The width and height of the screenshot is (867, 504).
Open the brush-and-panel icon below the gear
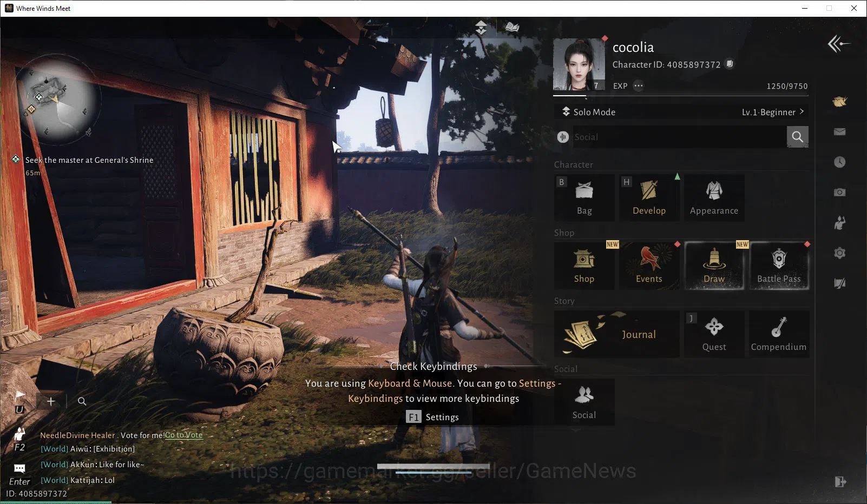pyautogui.click(x=839, y=283)
